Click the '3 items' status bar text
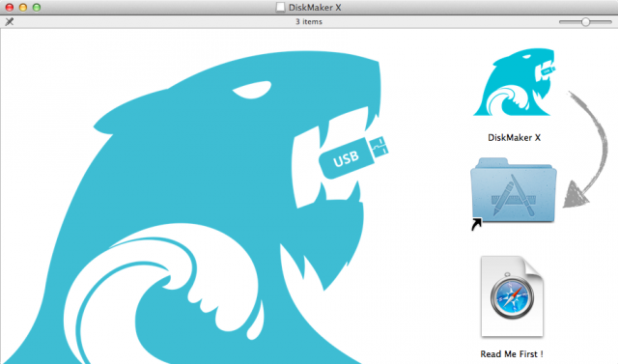The height and width of the screenshot is (364, 618). point(309,21)
